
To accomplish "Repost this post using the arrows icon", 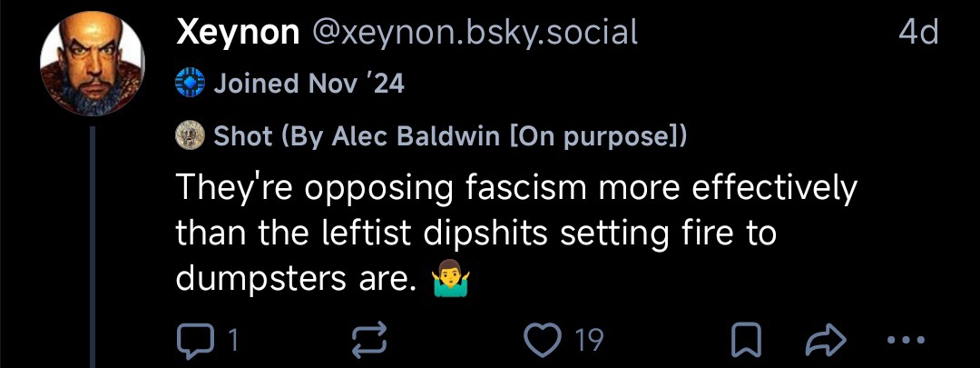I will 367,340.
